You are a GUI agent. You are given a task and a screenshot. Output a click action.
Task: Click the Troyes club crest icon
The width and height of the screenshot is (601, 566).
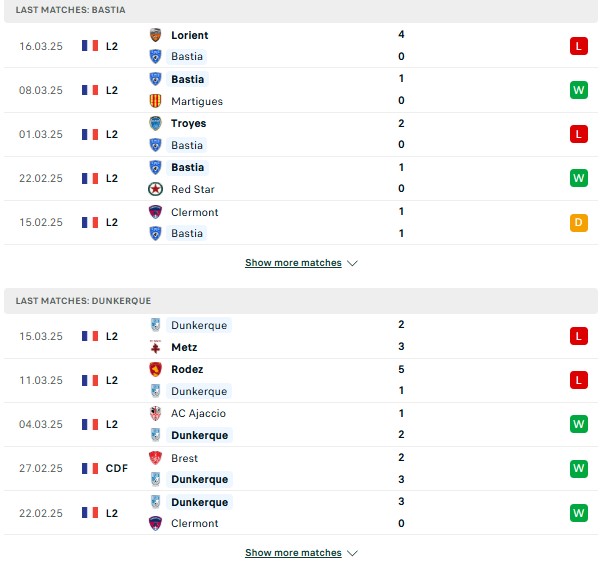(155, 123)
